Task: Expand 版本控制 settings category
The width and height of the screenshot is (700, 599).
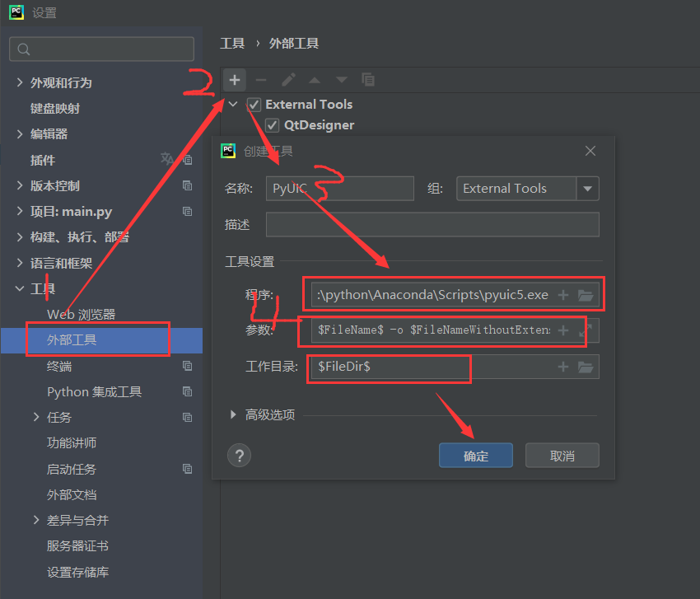Action: click(x=19, y=185)
